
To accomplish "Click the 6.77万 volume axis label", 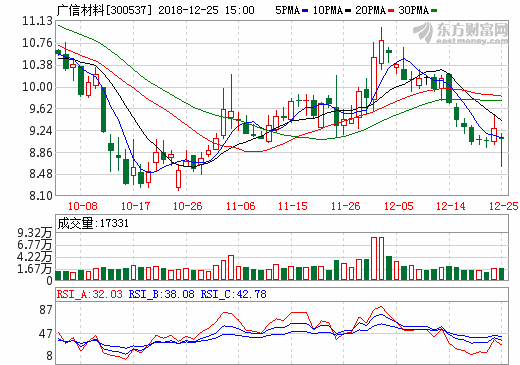I will [x=35, y=245].
